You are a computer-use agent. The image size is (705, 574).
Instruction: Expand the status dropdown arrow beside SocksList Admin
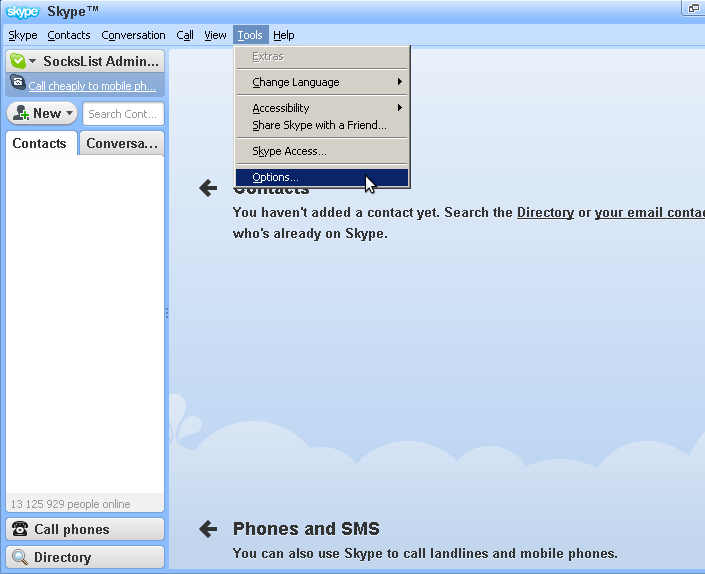[x=32, y=61]
